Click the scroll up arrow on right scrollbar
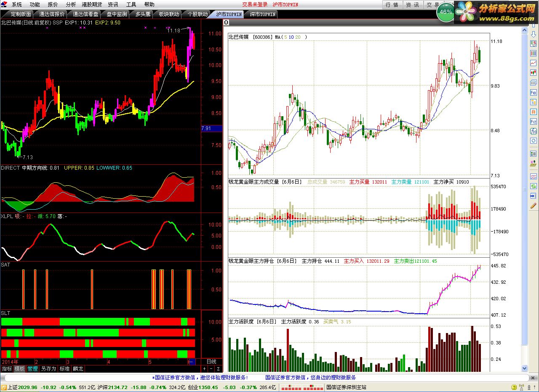539x392 pixels. click(524, 31)
